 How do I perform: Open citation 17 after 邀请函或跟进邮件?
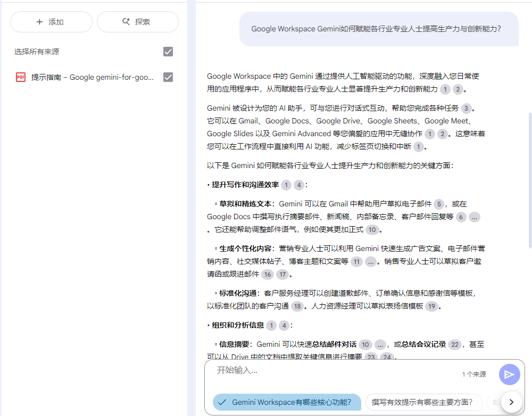tap(282, 274)
